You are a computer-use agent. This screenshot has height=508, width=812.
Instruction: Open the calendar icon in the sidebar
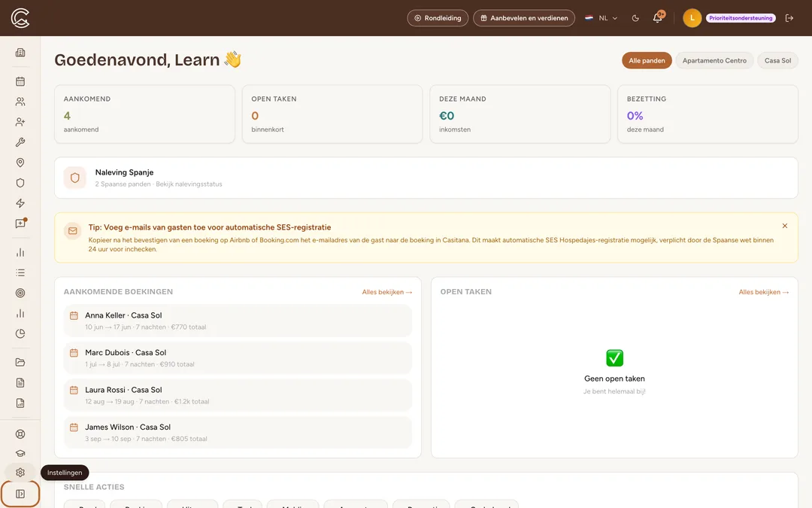(x=20, y=81)
